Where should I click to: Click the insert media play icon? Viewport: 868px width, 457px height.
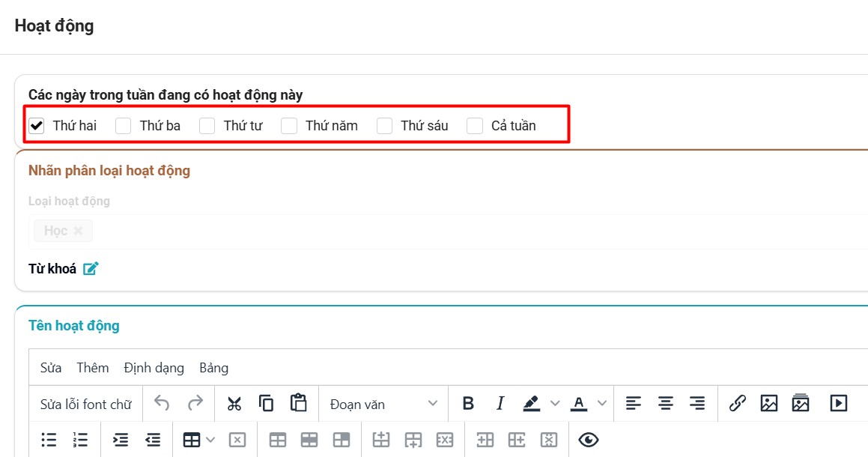click(838, 404)
